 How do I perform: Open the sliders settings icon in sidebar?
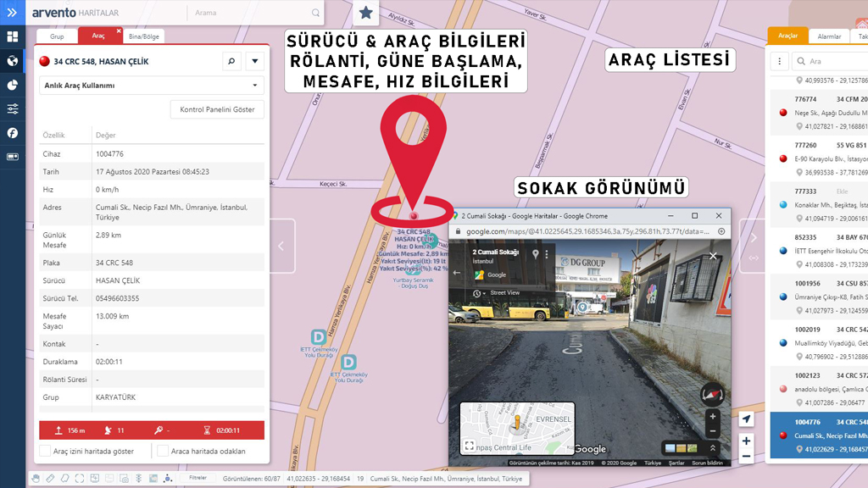[x=12, y=108]
